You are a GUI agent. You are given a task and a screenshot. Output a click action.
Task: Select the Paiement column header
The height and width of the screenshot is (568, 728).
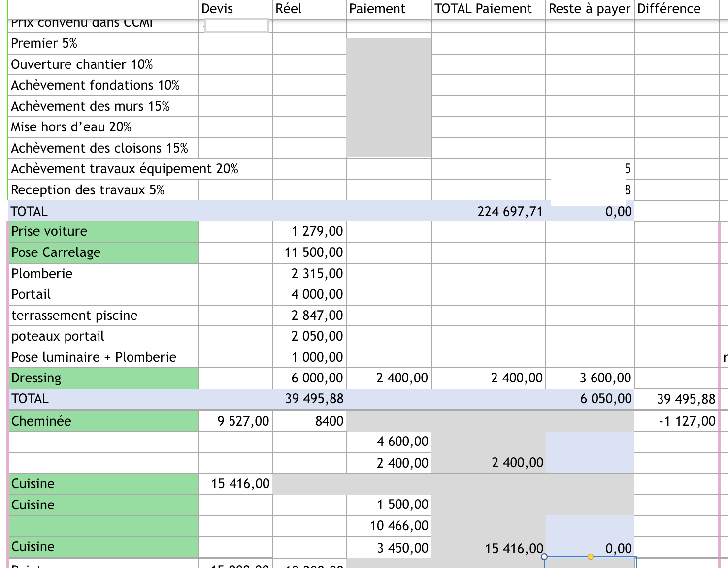coord(377,8)
